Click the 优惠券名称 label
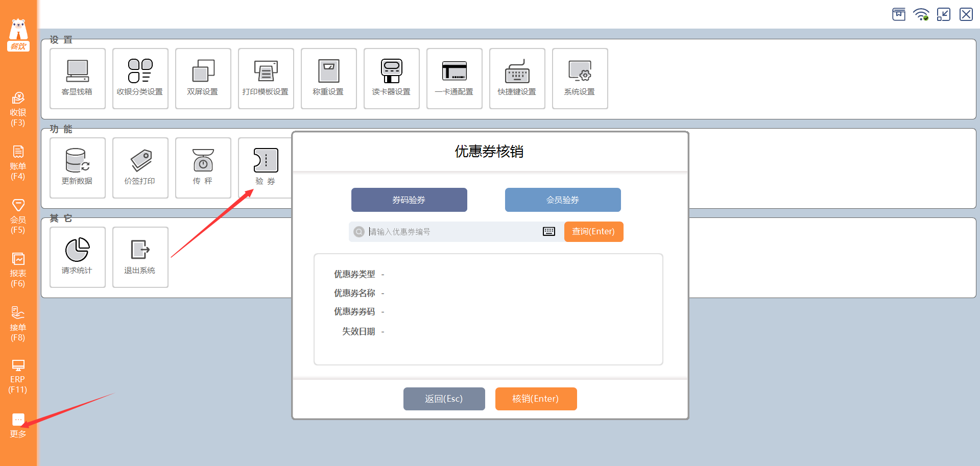 point(354,293)
